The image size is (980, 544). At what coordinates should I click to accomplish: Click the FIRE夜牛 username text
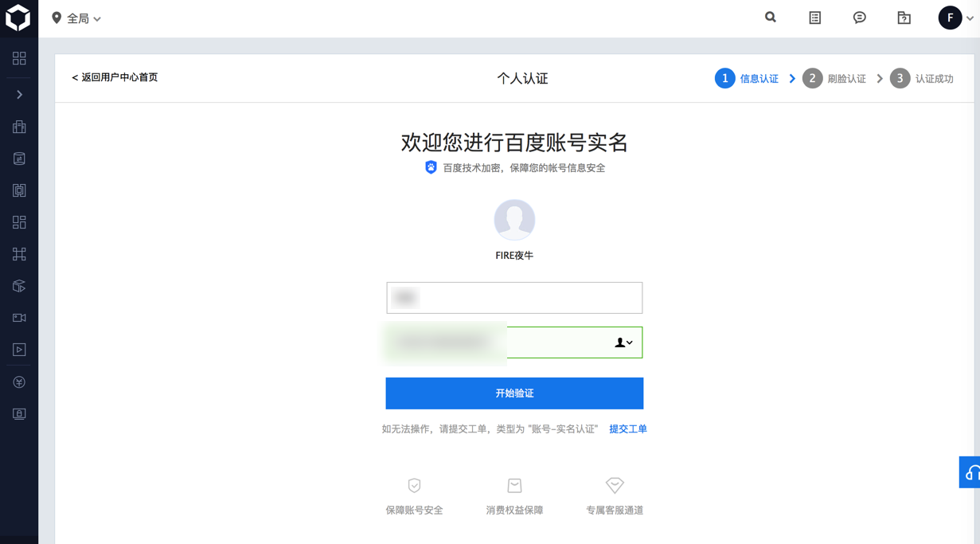(x=514, y=256)
